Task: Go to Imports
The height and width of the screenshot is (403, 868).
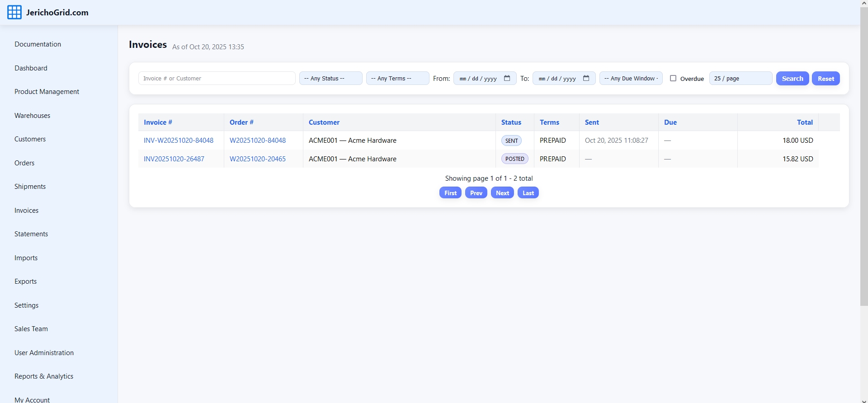Action: (x=26, y=258)
